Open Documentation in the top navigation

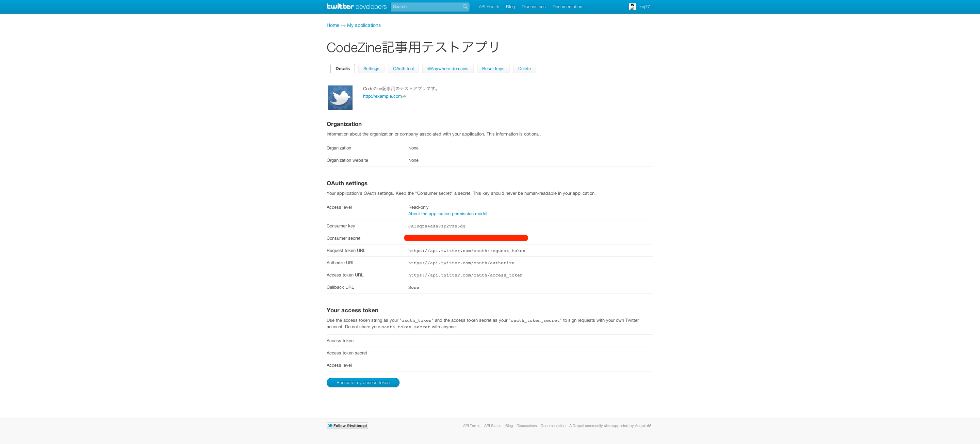click(567, 7)
